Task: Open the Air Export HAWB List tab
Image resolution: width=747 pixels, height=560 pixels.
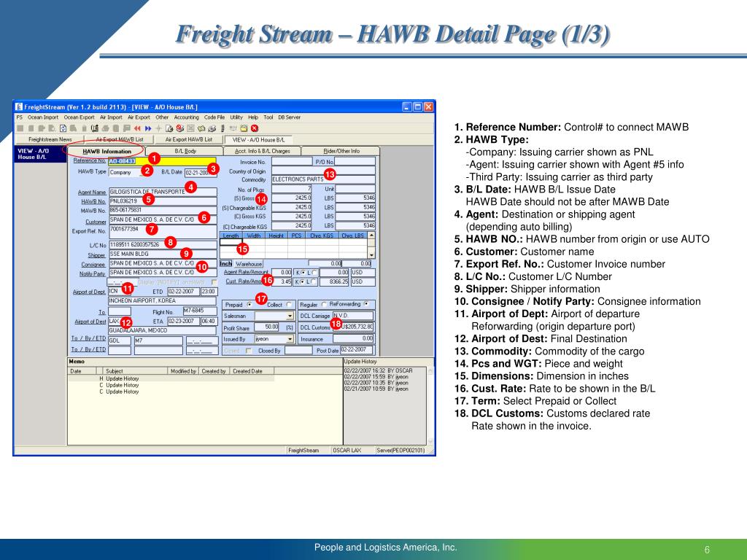Action: click(x=189, y=139)
